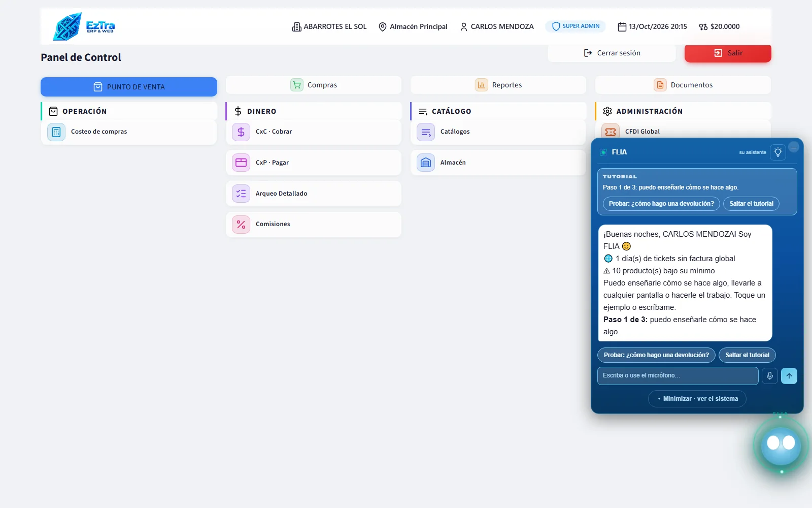The height and width of the screenshot is (508, 812).
Task: Click the CxP Pagar card icon
Action: pyautogui.click(x=241, y=163)
